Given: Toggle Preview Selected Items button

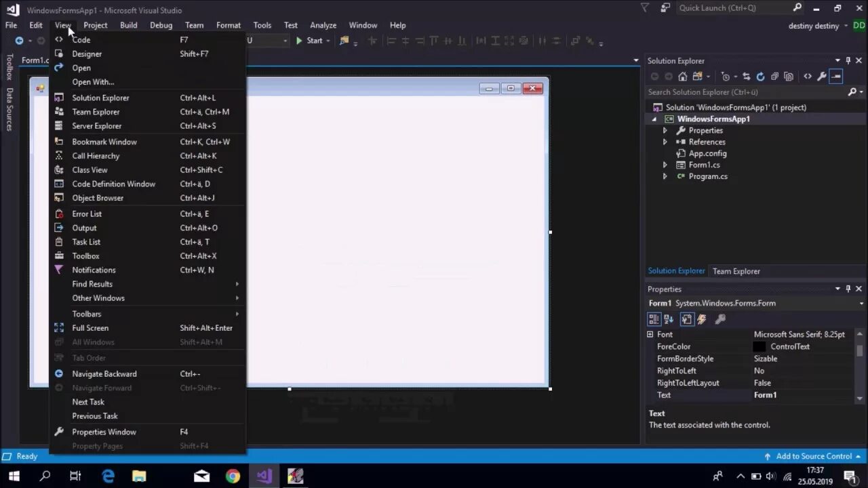Looking at the screenshot, I should 836,77.
